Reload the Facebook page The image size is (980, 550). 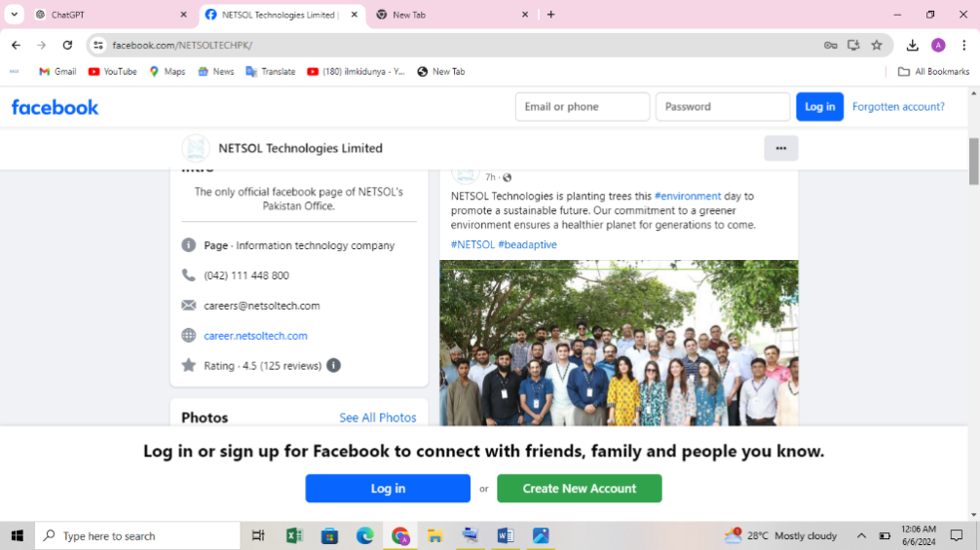click(67, 45)
